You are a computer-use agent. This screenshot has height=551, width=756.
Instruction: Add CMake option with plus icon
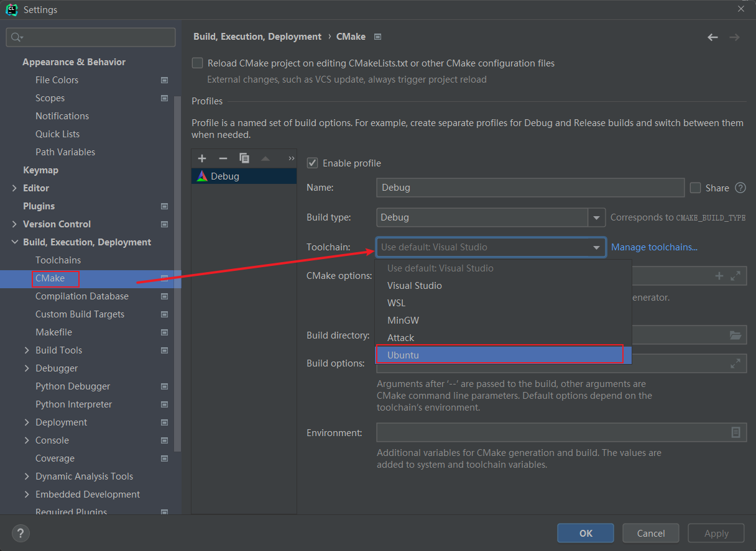pyautogui.click(x=719, y=276)
